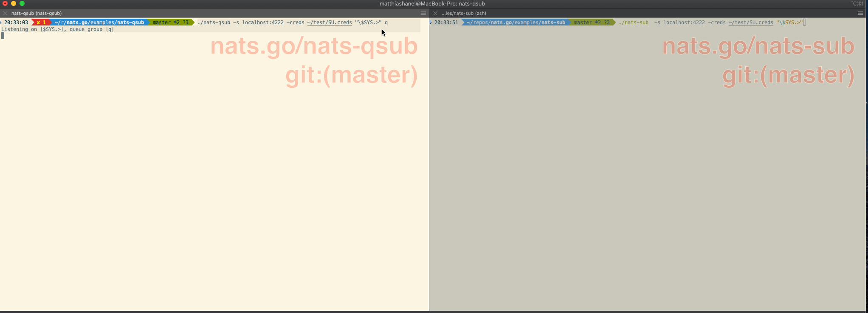Click the ./nats-qsub command text in left pane

click(x=214, y=23)
